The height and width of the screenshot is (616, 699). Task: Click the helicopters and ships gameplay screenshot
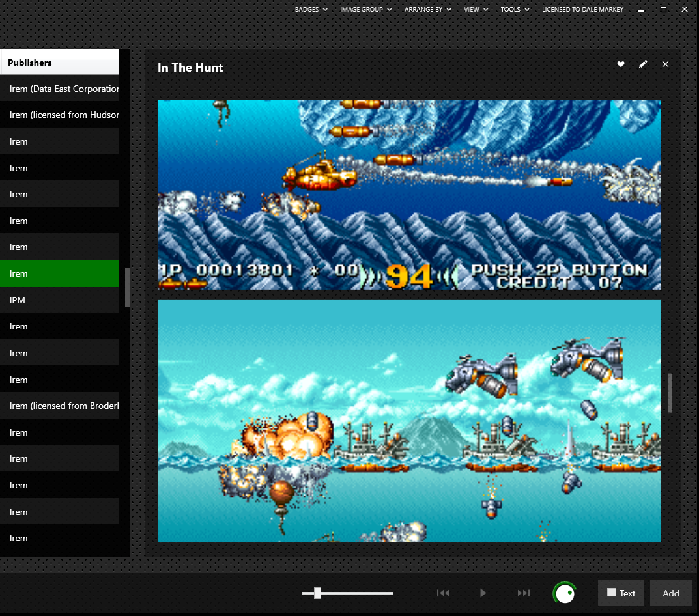pos(409,421)
